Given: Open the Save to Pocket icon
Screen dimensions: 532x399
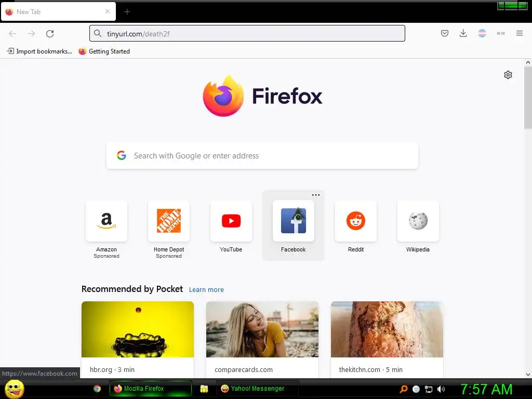Looking at the screenshot, I should click(445, 33).
